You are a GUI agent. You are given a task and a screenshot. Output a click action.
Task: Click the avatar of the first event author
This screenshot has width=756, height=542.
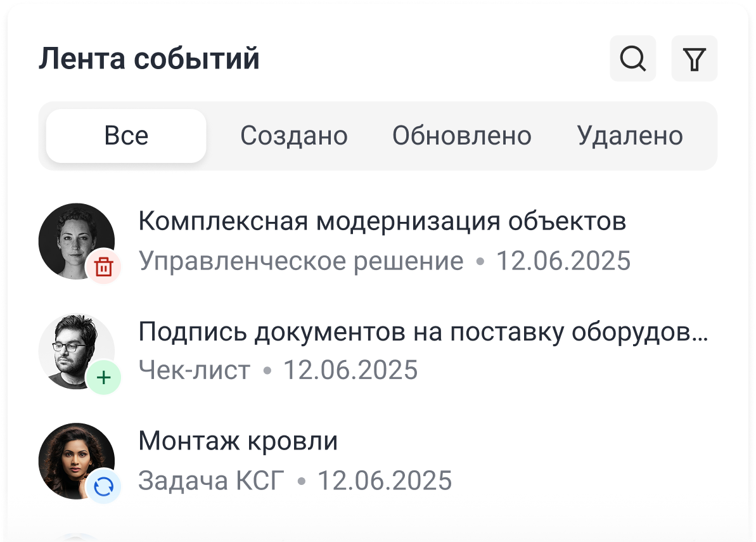click(77, 241)
